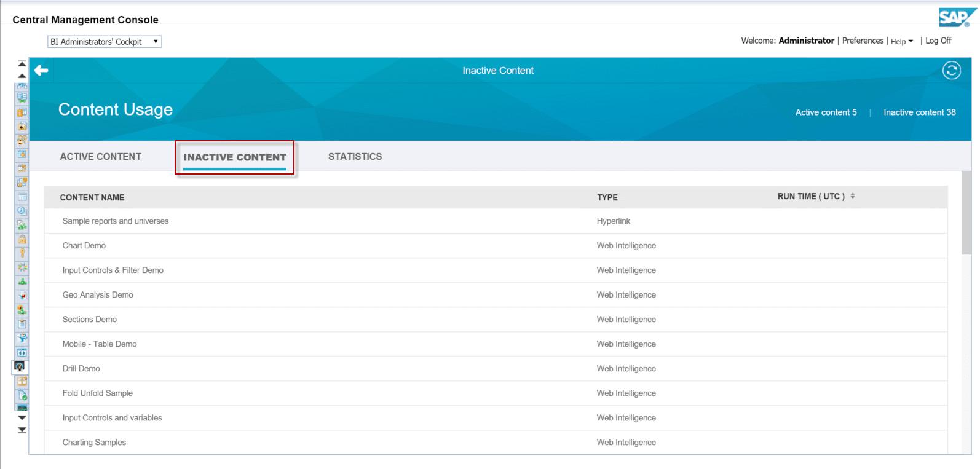This screenshot has width=980, height=469.
Task: Go back using the white arrow
Action: pyautogui.click(x=41, y=71)
